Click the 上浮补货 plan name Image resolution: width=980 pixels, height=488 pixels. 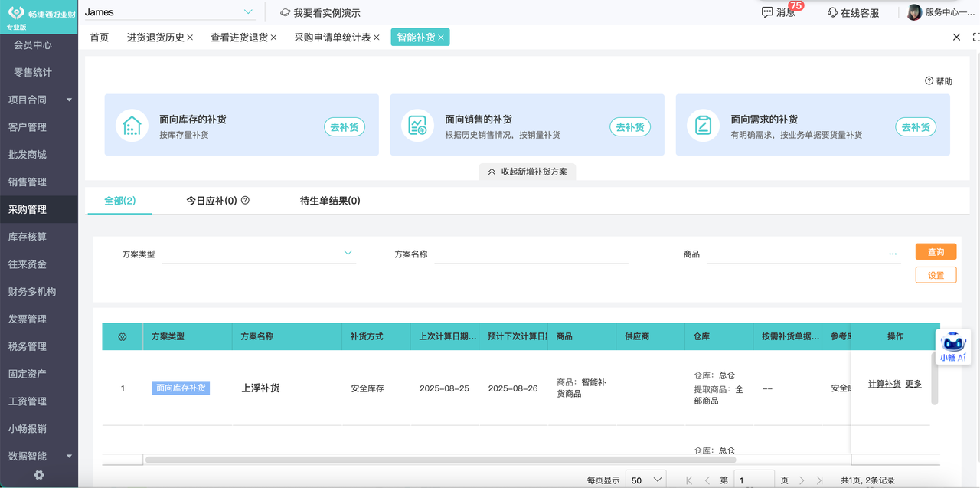(260, 388)
